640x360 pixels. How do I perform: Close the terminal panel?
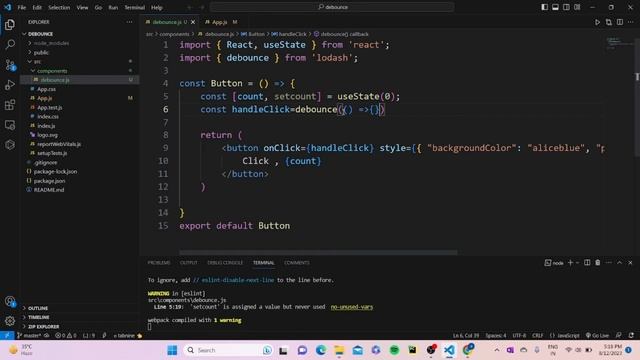coord(630,263)
